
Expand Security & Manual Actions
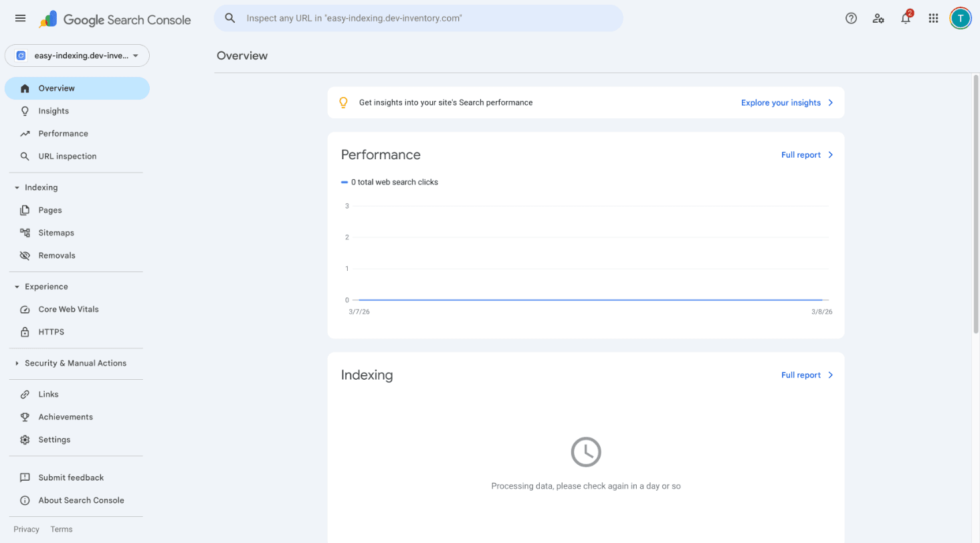pyautogui.click(x=16, y=363)
